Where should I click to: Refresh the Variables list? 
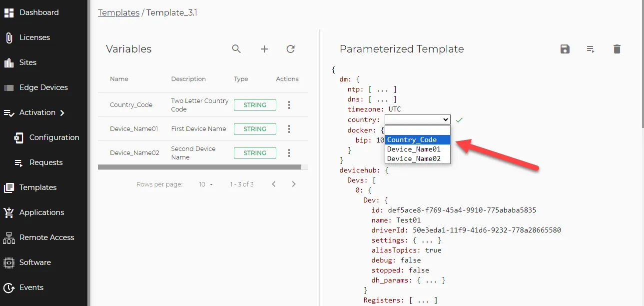point(291,49)
